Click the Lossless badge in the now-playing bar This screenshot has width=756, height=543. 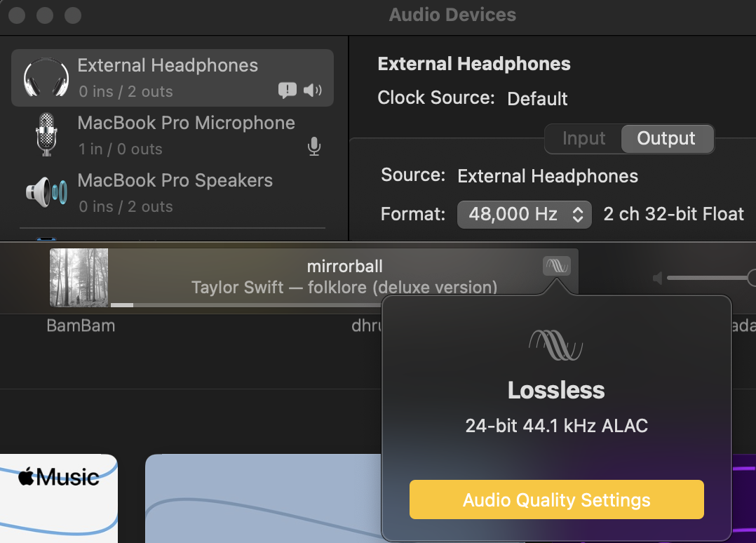click(557, 266)
